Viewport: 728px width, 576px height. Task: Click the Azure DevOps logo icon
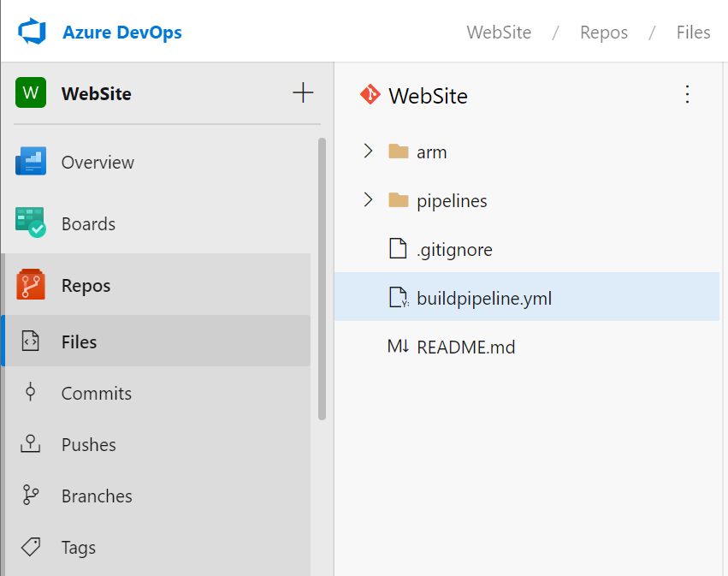32,33
